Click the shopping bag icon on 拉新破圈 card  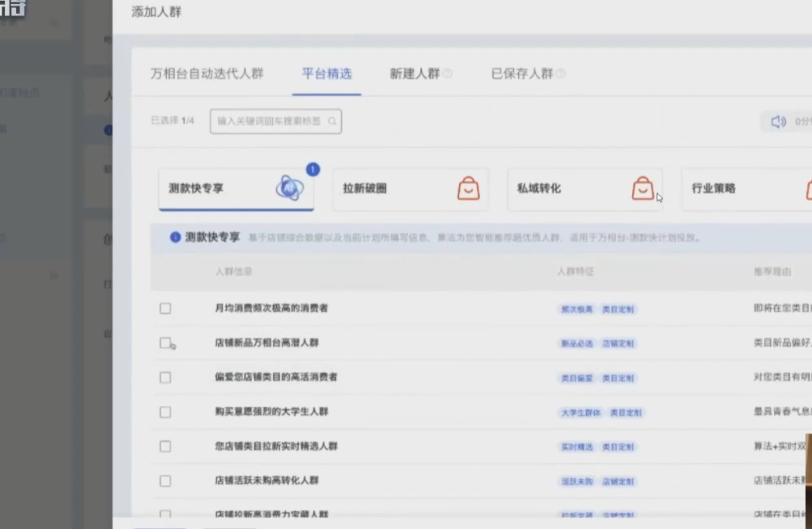pyautogui.click(x=468, y=188)
